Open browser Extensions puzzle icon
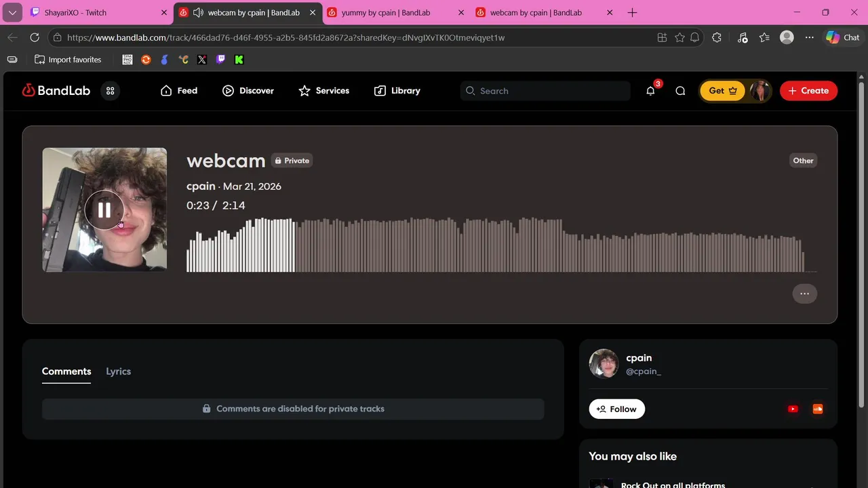Image resolution: width=868 pixels, height=488 pixels. 717,37
